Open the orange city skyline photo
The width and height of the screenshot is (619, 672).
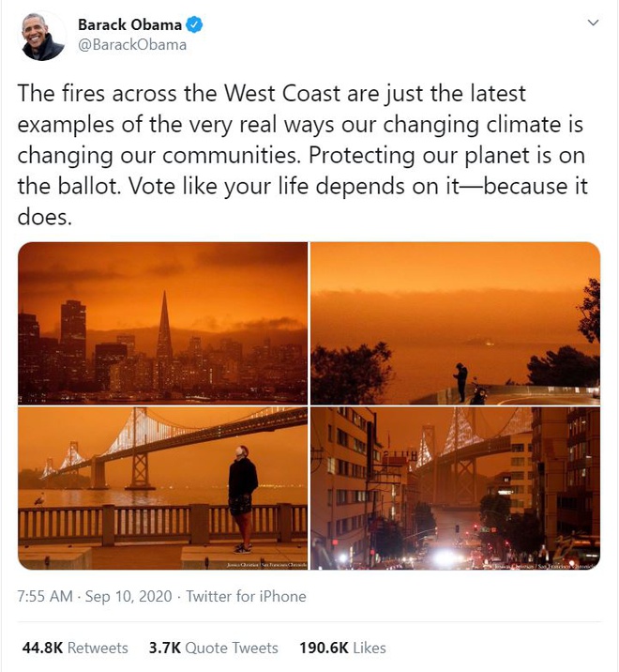pos(162,323)
